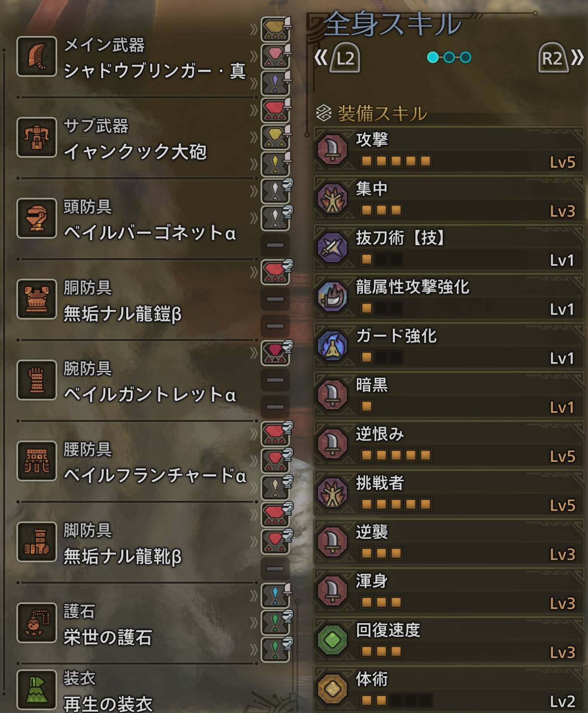The height and width of the screenshot is (713, 588).
Task: Select the main weapon icon for シャドウブリンガー・真
Action: coord(36,57)
